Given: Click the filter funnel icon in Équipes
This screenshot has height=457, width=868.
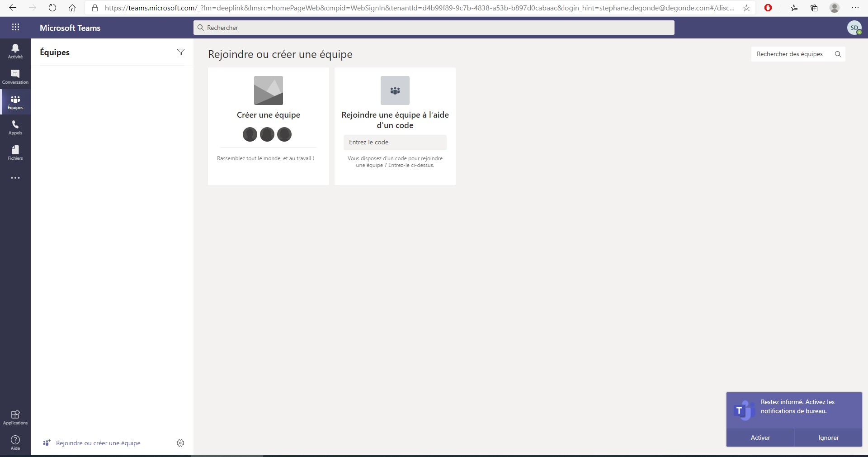Looking at the screenshot, I should point(181,52).
